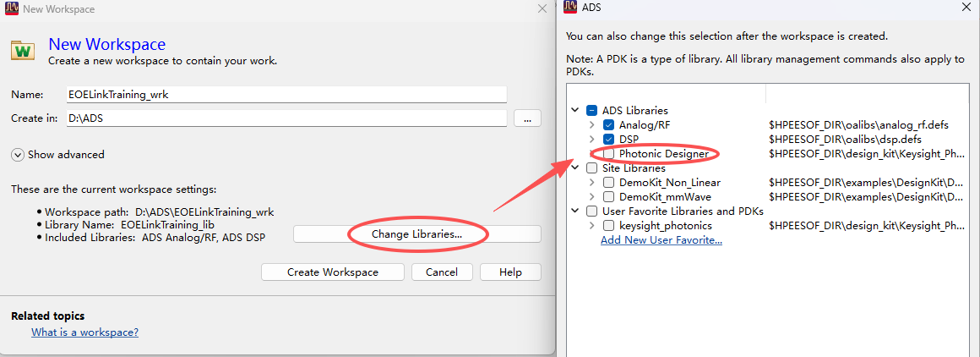The width and height of the screenshot is (980, 357).
Task: Expand the Analog/RF tree node
Action: 592,124
